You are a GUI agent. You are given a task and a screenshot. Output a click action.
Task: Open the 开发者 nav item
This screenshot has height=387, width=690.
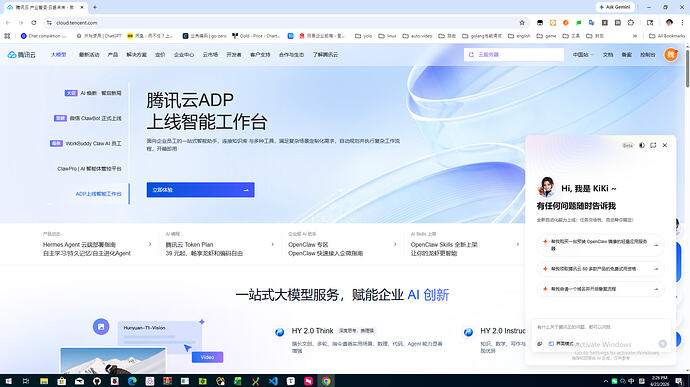tap(234, 55)
